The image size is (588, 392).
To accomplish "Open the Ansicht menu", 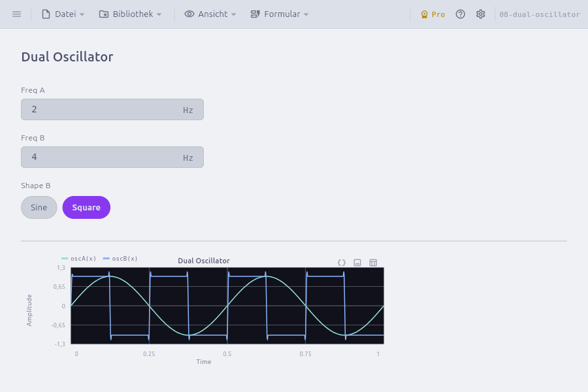I will (210, 14).
